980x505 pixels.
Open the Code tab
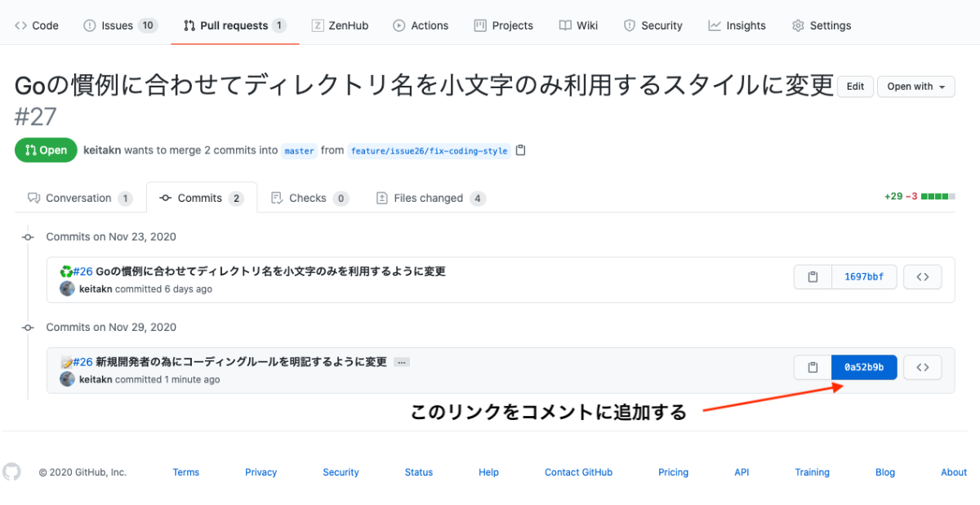pos(37,25)
